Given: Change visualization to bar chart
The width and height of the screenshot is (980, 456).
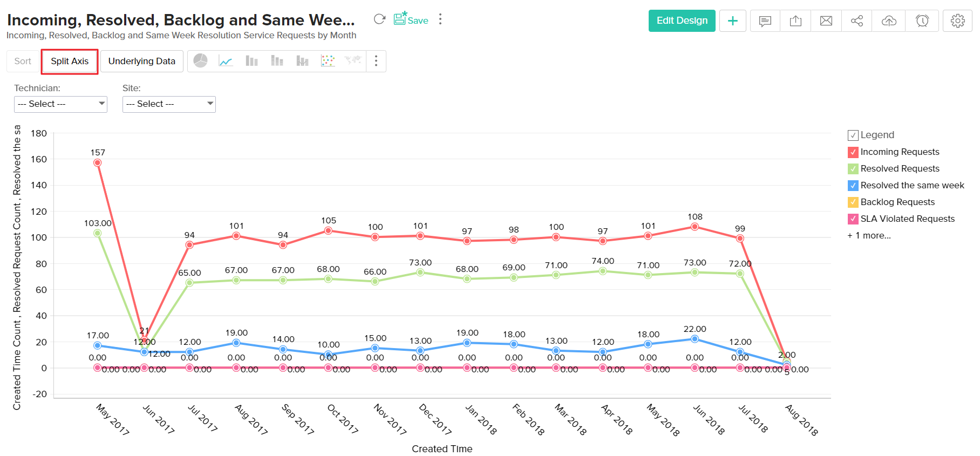Looking at the screenshot, I should tap(251, 61).
